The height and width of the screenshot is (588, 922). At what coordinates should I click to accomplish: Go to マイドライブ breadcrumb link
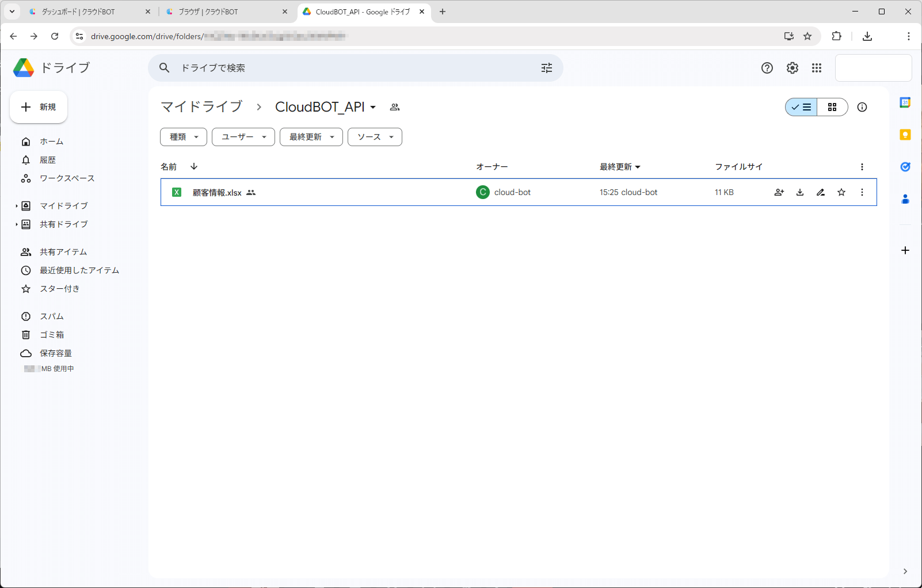(x=201, y=107)
